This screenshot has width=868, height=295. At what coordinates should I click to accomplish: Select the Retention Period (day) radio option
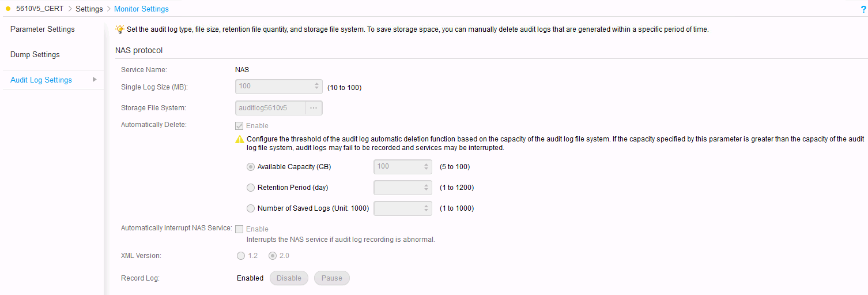pyautogui.click(x=250, y=188)
